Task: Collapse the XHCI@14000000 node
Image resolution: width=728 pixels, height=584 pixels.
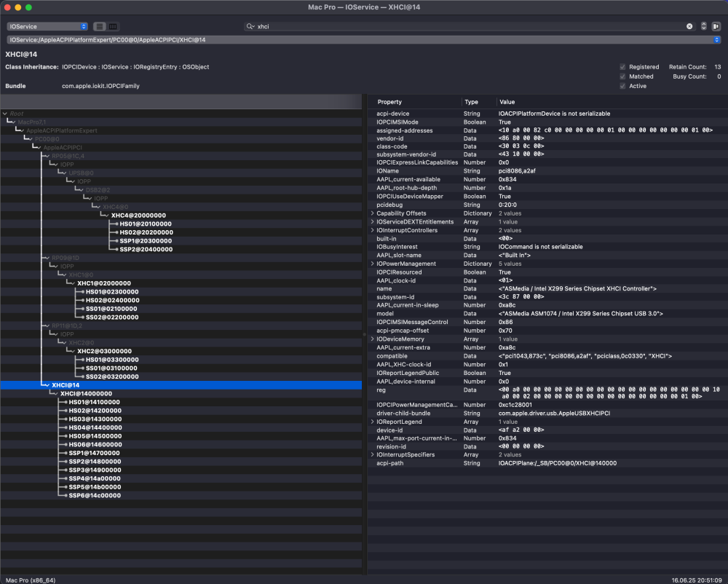Action: coord(55,394)
